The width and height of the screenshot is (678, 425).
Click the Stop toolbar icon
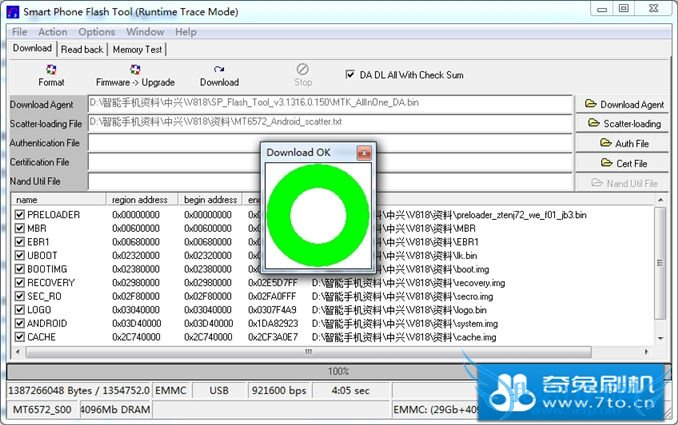(303, 71)
